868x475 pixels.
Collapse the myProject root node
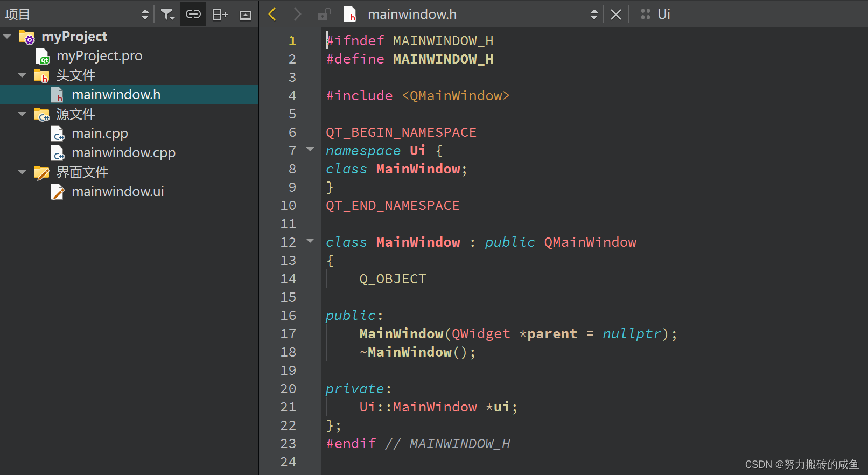pos(7,37)
